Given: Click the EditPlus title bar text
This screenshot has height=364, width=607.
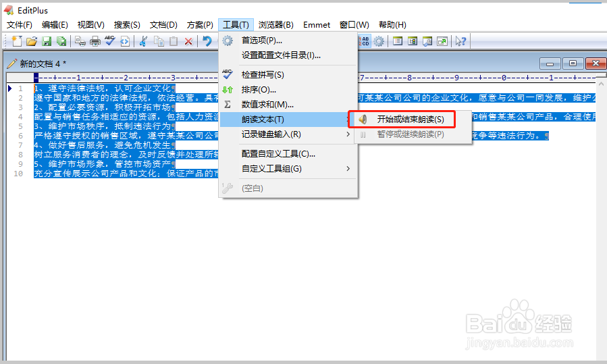Looking at the screenshot, I should (33, 10).
